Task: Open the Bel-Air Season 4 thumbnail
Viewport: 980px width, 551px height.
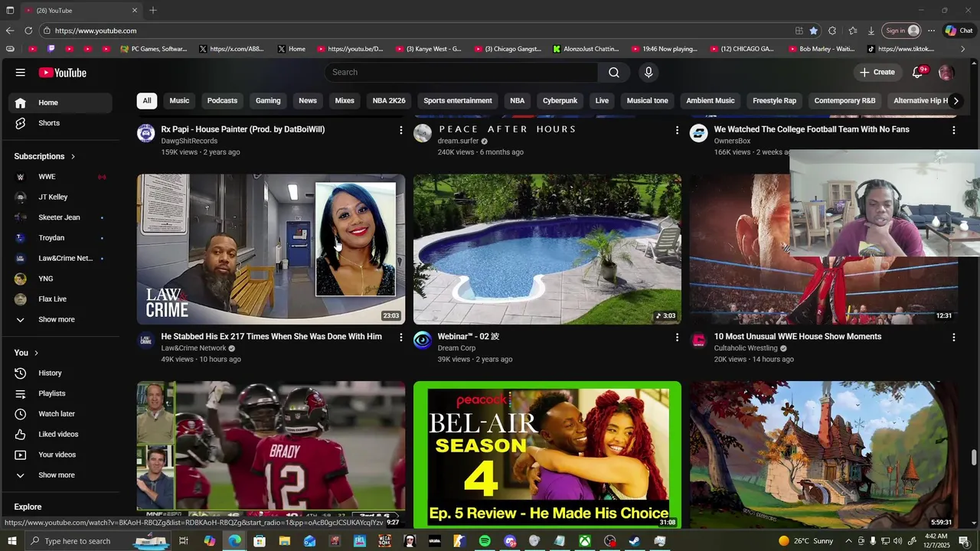Action: coord(547,455)
